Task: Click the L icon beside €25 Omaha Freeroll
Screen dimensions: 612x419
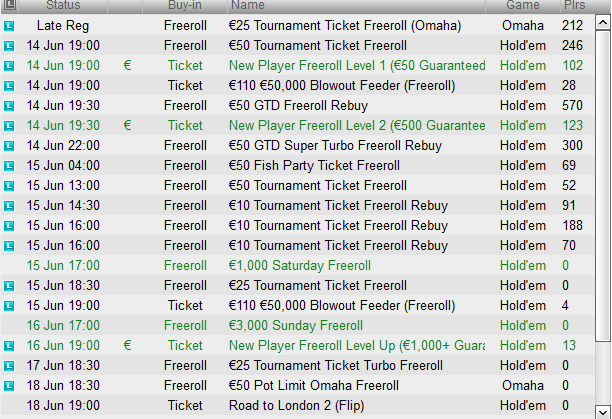Action: point(9,26)
